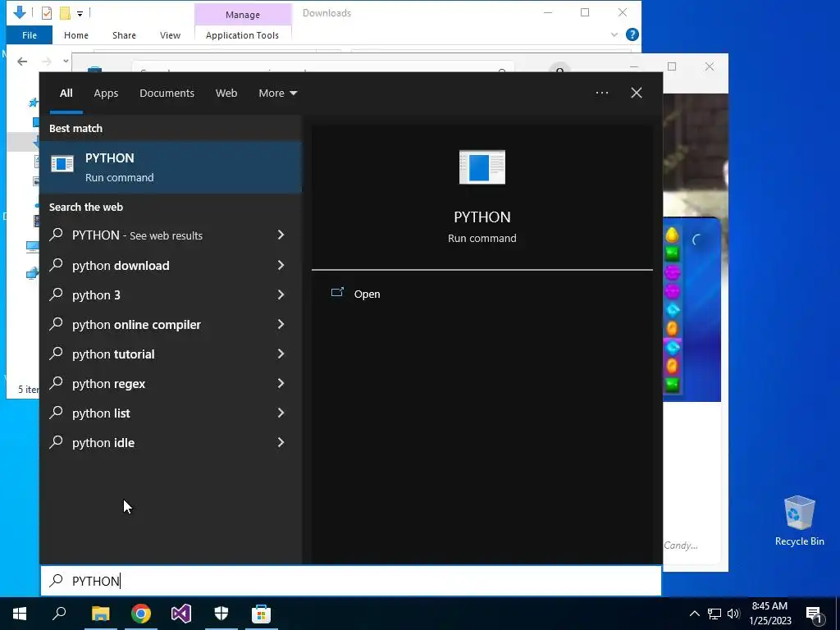Click the network icon in system tray
The image size is (840, 630).
coord(714,614)
